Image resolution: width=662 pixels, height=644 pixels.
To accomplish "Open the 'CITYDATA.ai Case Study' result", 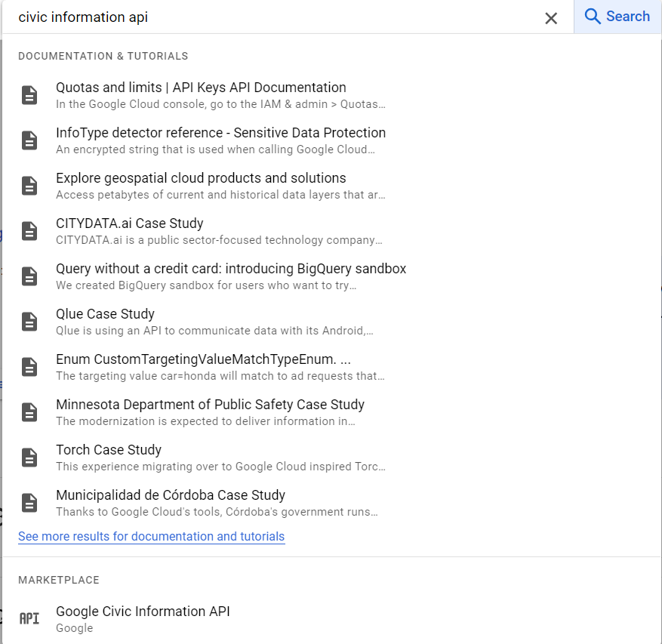I will 130,223.
